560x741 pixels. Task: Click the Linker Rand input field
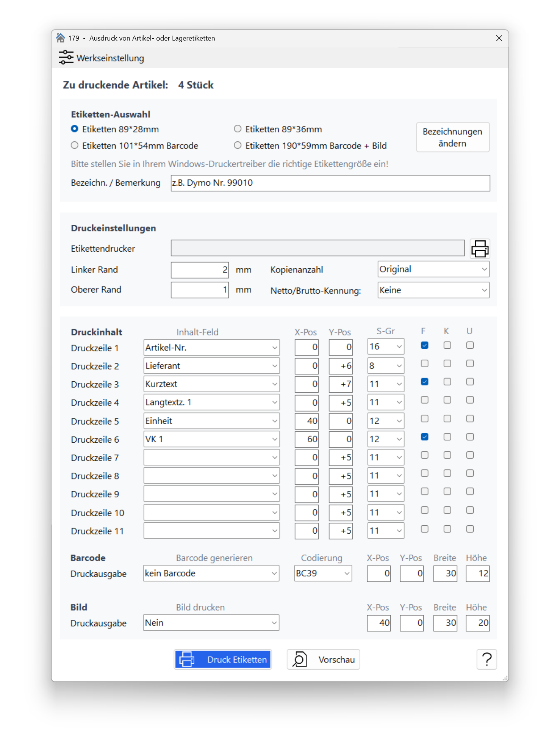point(200,270)
